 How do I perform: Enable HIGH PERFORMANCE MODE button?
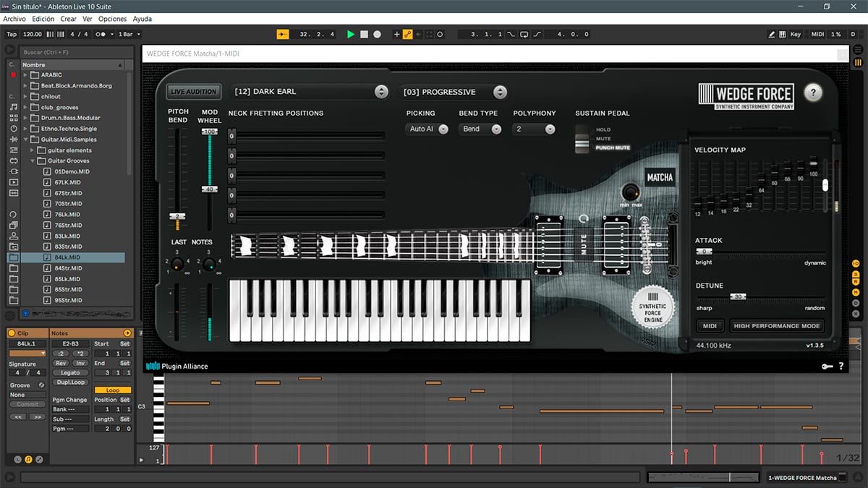(777, 326)
